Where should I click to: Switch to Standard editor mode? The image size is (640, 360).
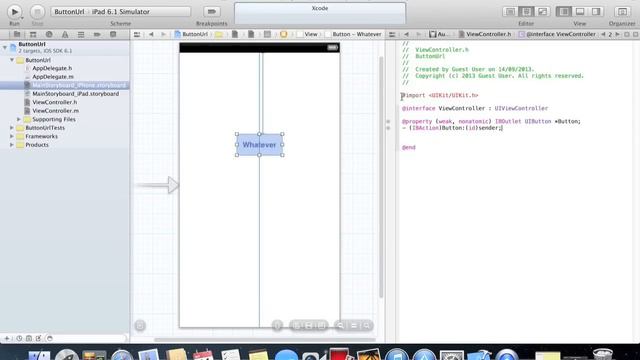(510, 12)
